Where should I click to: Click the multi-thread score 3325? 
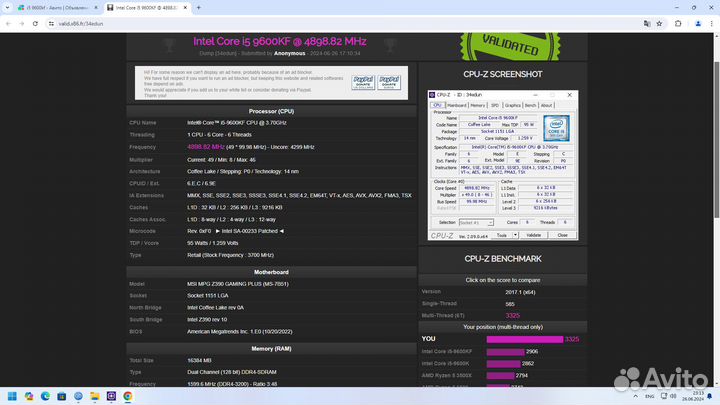coord(512,315)
